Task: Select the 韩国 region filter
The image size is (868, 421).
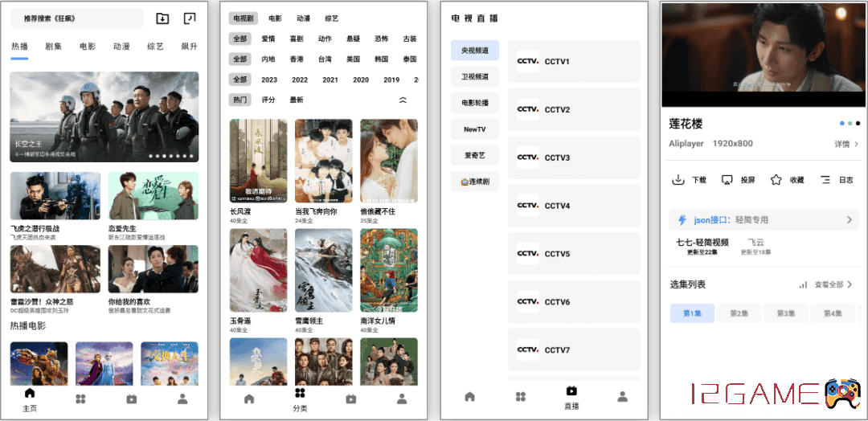Action: tap(382, 59)
